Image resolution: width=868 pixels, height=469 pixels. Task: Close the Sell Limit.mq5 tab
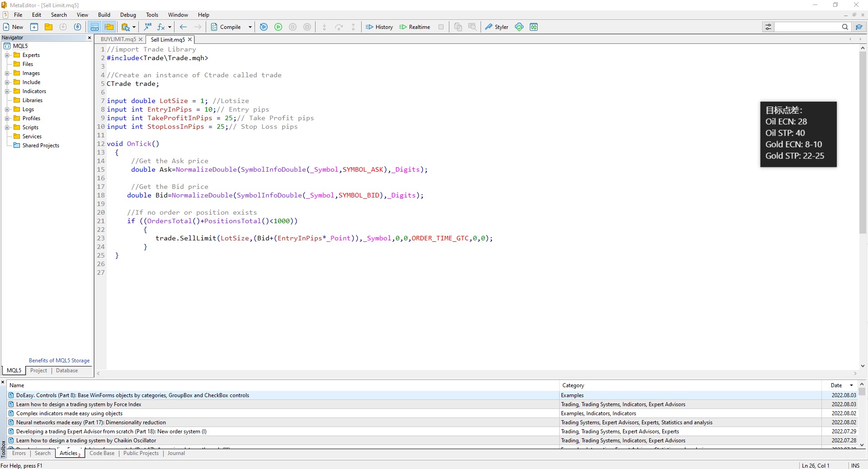190,39
